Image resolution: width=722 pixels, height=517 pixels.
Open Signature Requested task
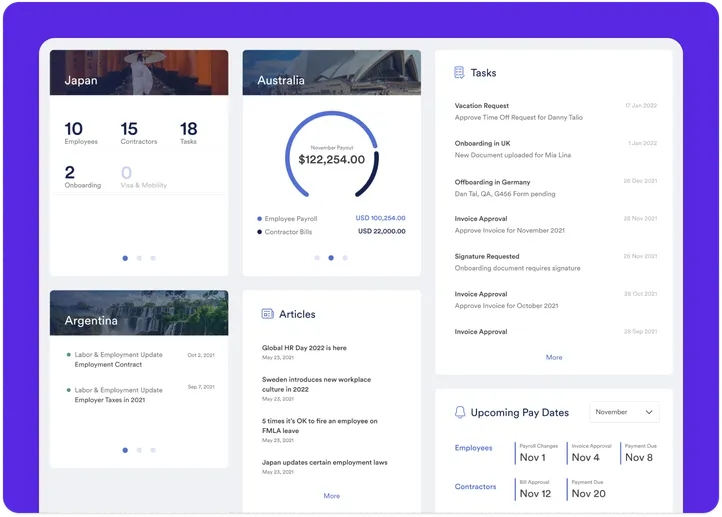(x=556, y=262)
